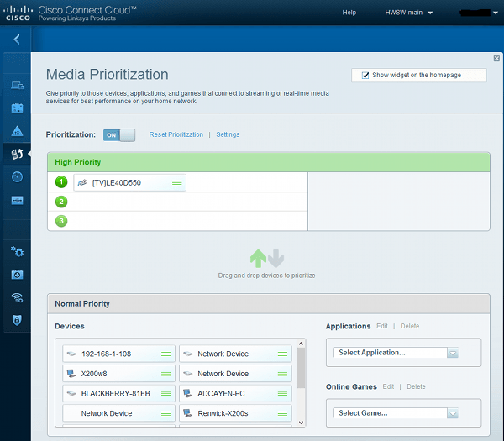
Task: Select the ADOAYEN-PC device
Action: [235, 393]
